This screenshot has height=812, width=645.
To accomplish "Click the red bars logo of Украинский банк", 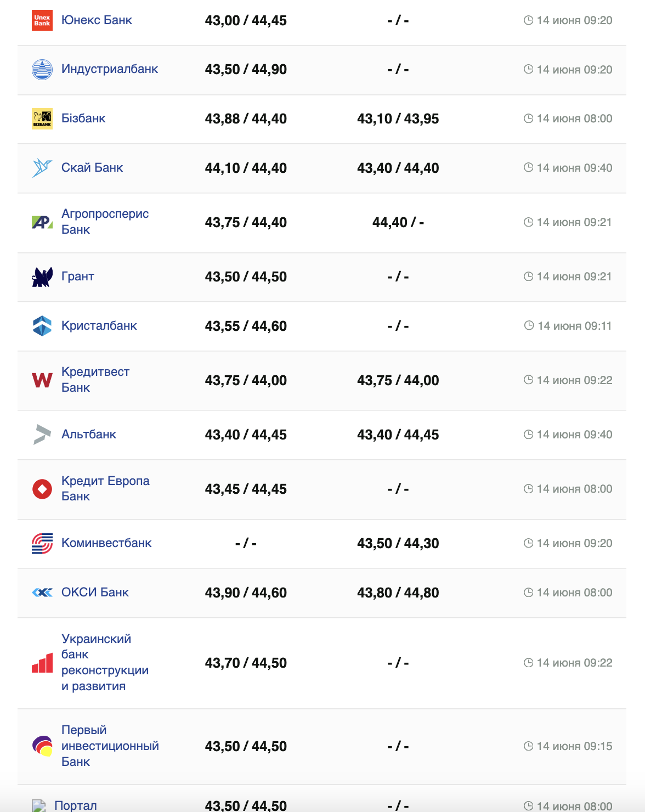I will click(42, 663).
